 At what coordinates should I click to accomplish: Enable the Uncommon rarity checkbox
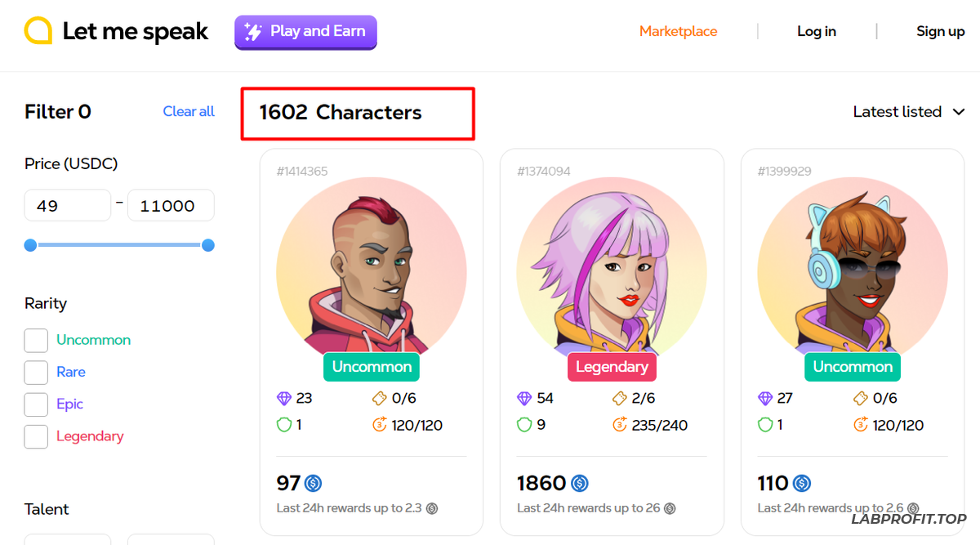coord(36,341)
